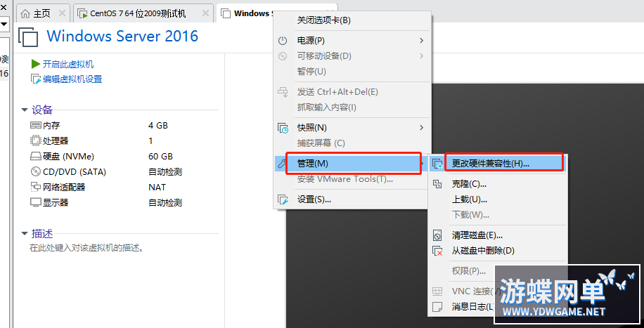Viewport: 644px width, 328px height.
Task: Open the dropdown arrow at far left toolbar
Action: pos(4,24)
